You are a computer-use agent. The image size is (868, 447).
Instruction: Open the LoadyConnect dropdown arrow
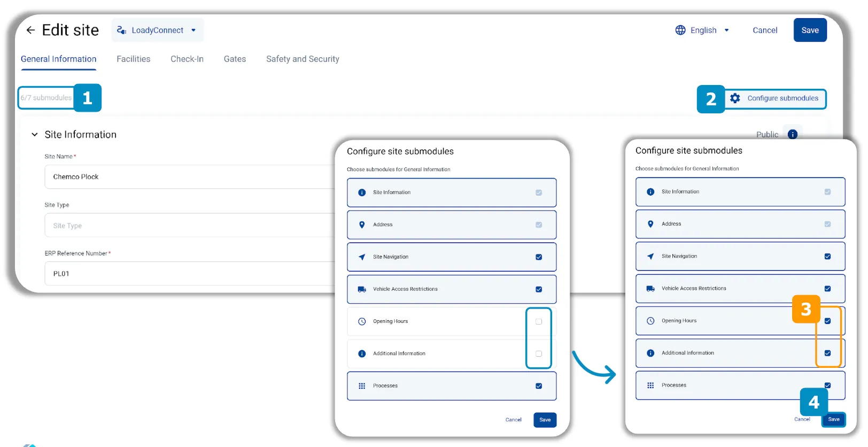[193, 30]
